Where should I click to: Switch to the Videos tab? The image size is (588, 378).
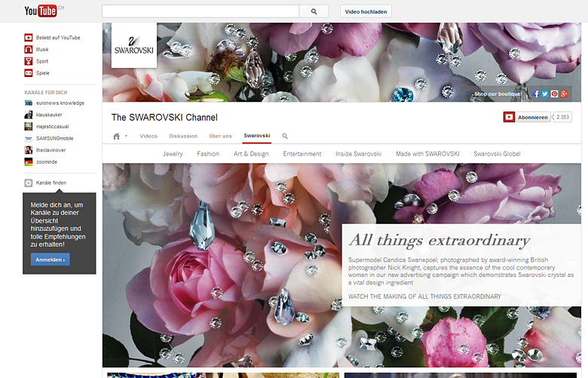pyautogui.click(x=149, y=136)
